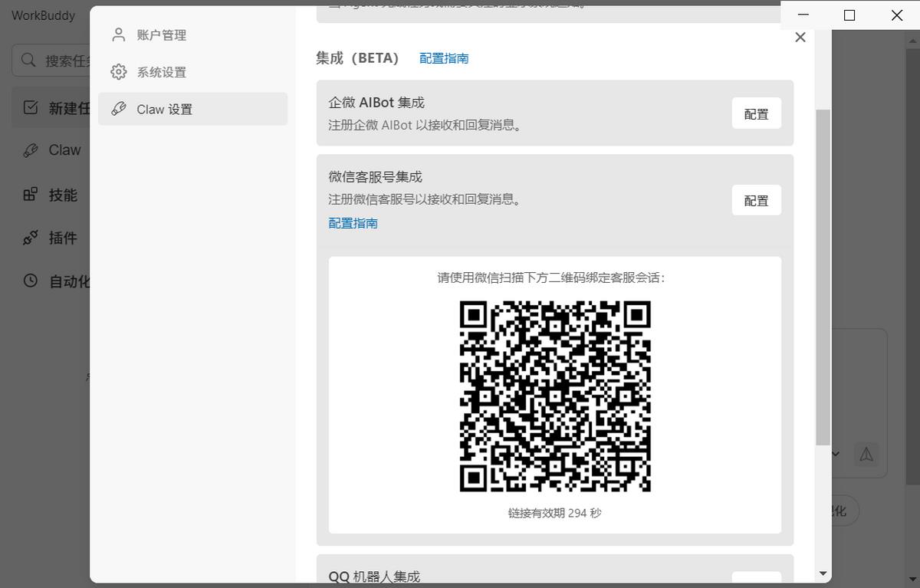Click the search magnifier icon
The height and width of the screenshot is (588, 920).
click(28, 60)
